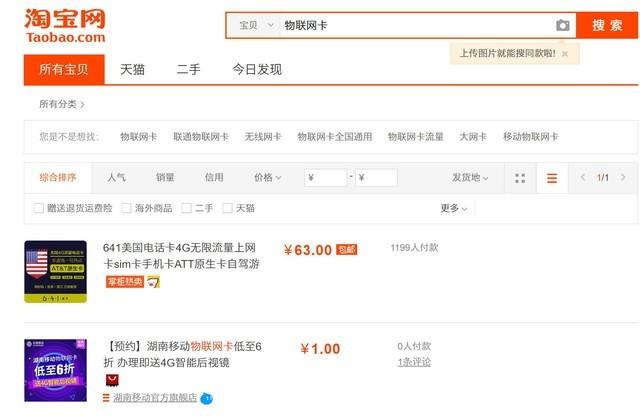Click the 搜索 search button
The image size is (640, 420).
[x=607, y=25]
